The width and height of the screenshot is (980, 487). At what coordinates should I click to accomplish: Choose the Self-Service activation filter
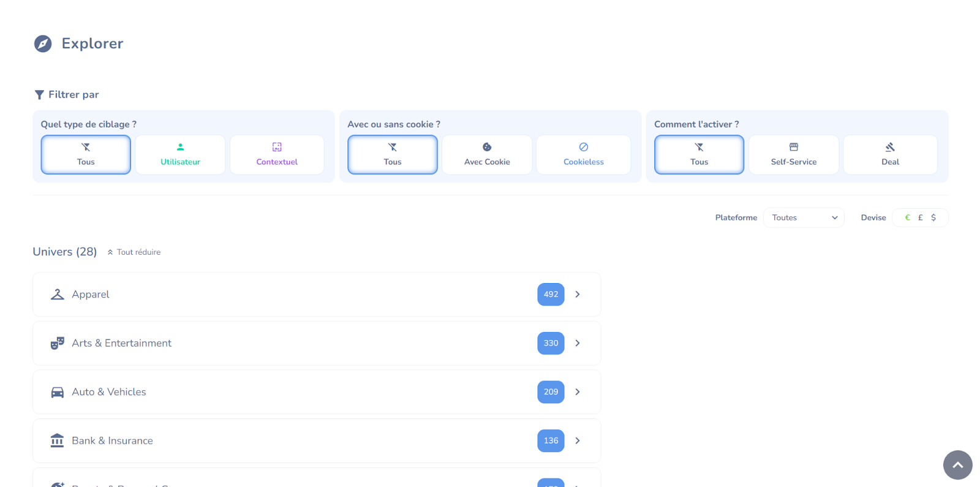(794, 154)
